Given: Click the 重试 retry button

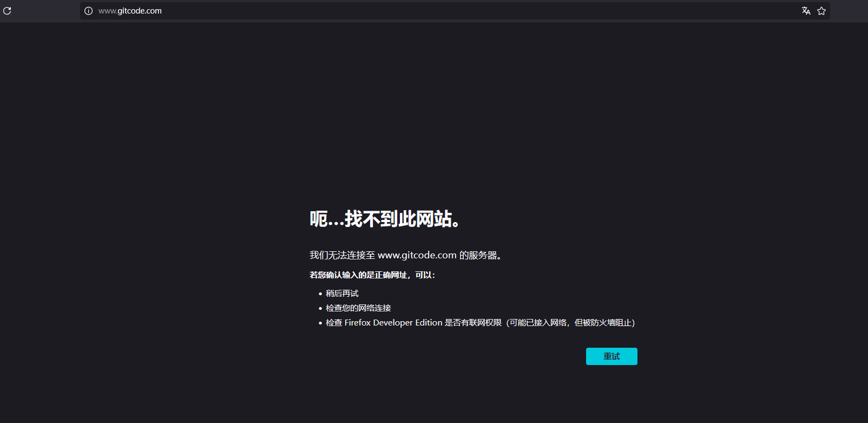Looking at the screenshot, I should click(x=611, y=356).
